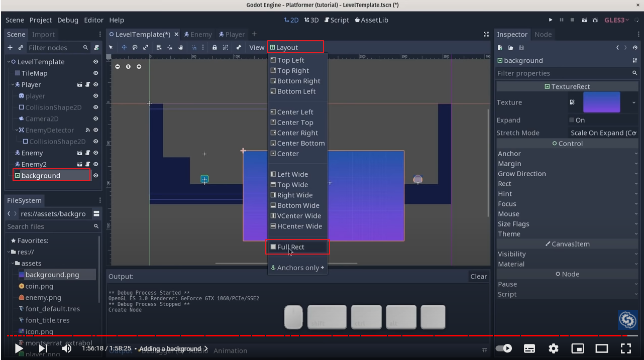Toggle visibility of LevelTemplate node
644x360 pixels.
click(x=95, y=62)
